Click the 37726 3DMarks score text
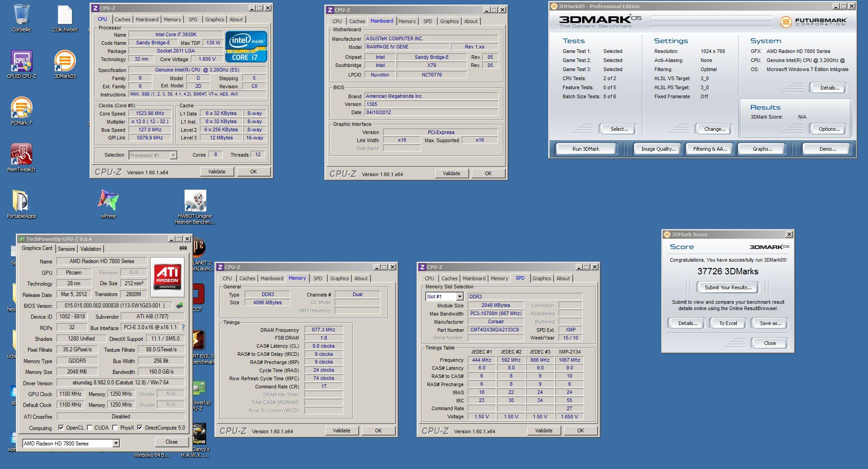Screen dimensions: 868x469 (728, 271)
